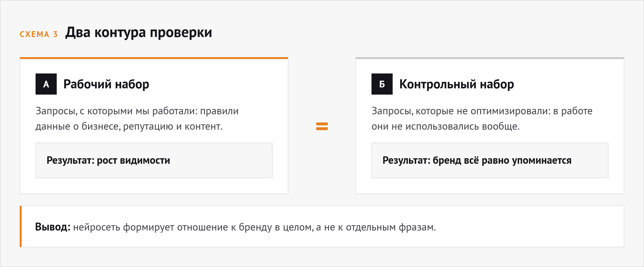Select the "Рабочий набор" card title
Viewport: 644px width, 267px height.
[x=106, y=84]
